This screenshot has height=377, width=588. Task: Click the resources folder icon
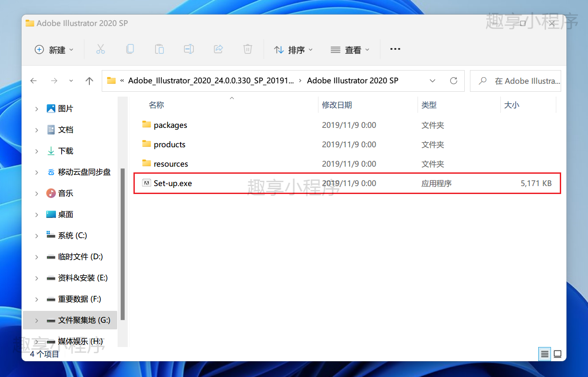[x=147, y=164]
